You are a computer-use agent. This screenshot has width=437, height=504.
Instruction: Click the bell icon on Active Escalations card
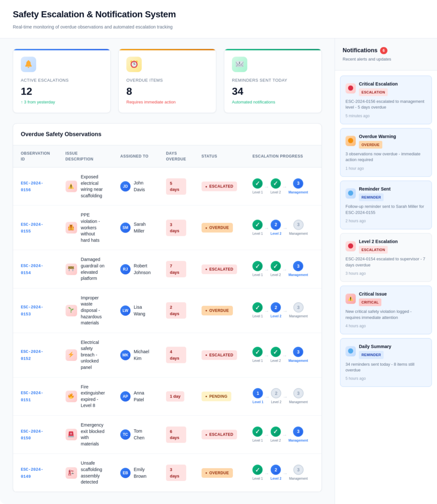click(x=28, y=64)
